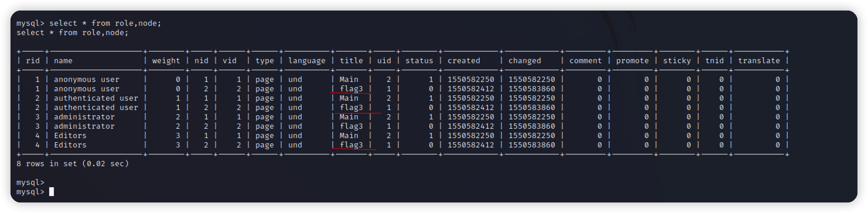Select the 'tnid' column header
This screenshot has width=868, height=213.
click(x=714, y=61)
